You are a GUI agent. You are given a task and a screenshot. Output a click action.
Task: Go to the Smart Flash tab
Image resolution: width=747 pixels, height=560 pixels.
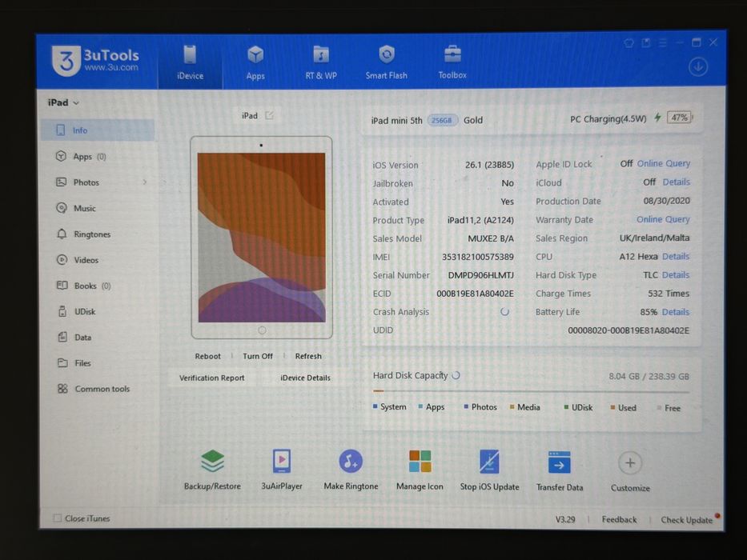point(387,62)
